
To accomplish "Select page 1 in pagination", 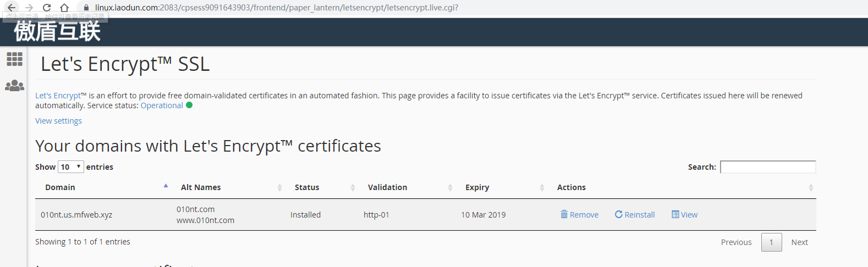I will coord(771,242).
